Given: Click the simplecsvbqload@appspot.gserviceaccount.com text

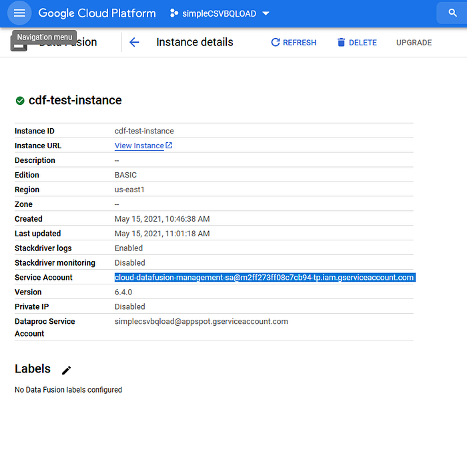Looking at the screenshot, I should coord(201,321).
